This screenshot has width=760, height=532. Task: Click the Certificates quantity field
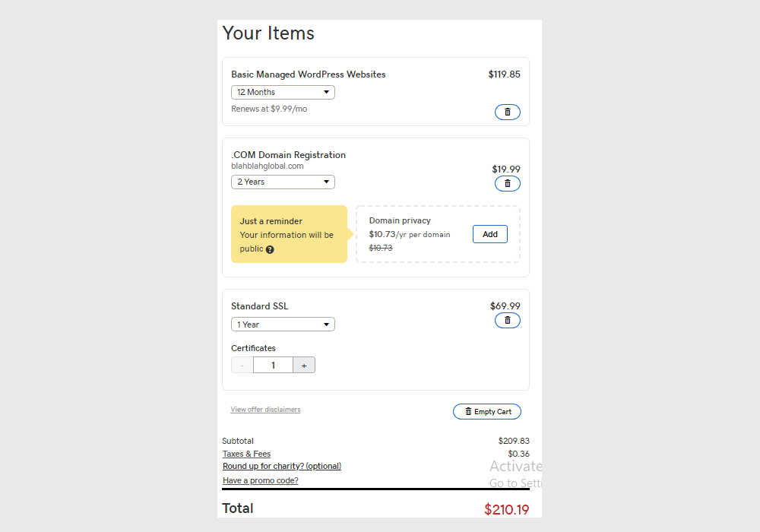pyautogui.click(x=273, y=366)
